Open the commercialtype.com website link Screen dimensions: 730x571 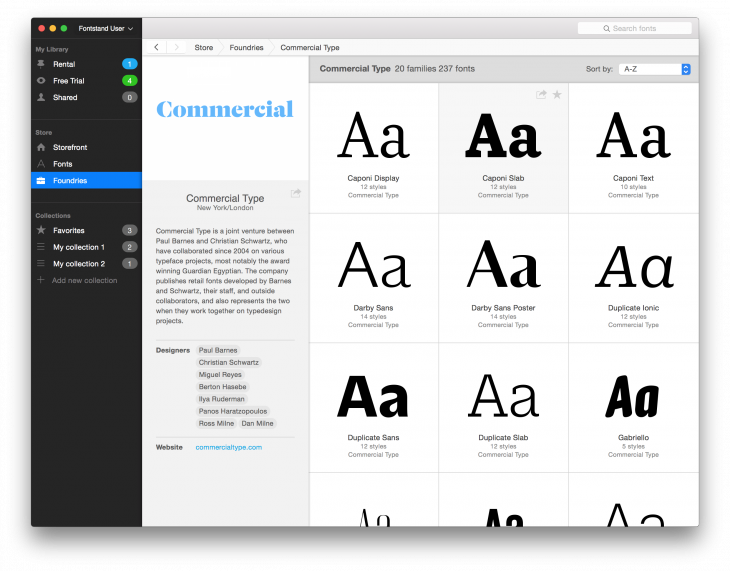click(228, 447)
